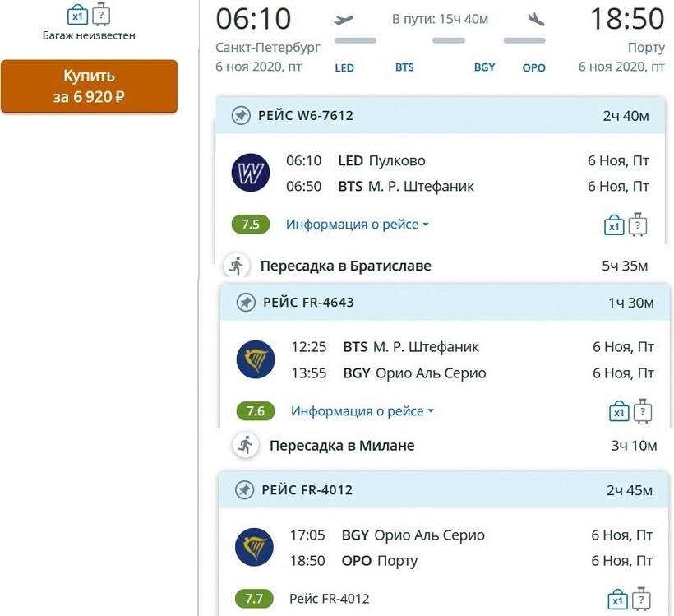Click the green 7.6 rating badge
Viewport: 674px width, 616px height.
tap(256, 411)
